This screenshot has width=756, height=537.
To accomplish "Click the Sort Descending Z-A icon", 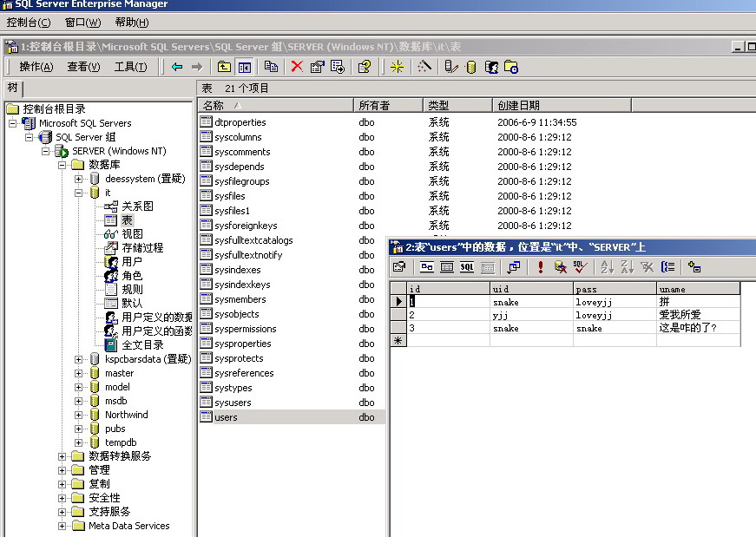I will coord(627,266).
